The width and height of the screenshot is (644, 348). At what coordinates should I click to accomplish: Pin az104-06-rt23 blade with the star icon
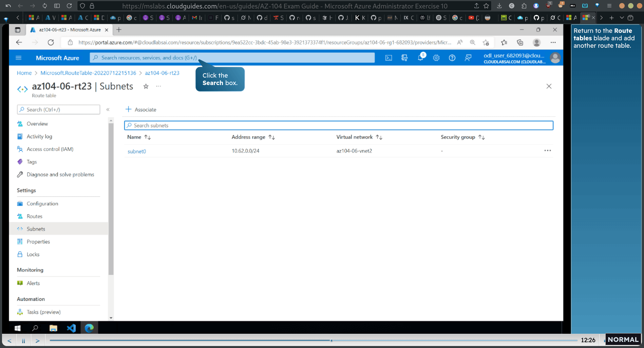coord(146,86)
